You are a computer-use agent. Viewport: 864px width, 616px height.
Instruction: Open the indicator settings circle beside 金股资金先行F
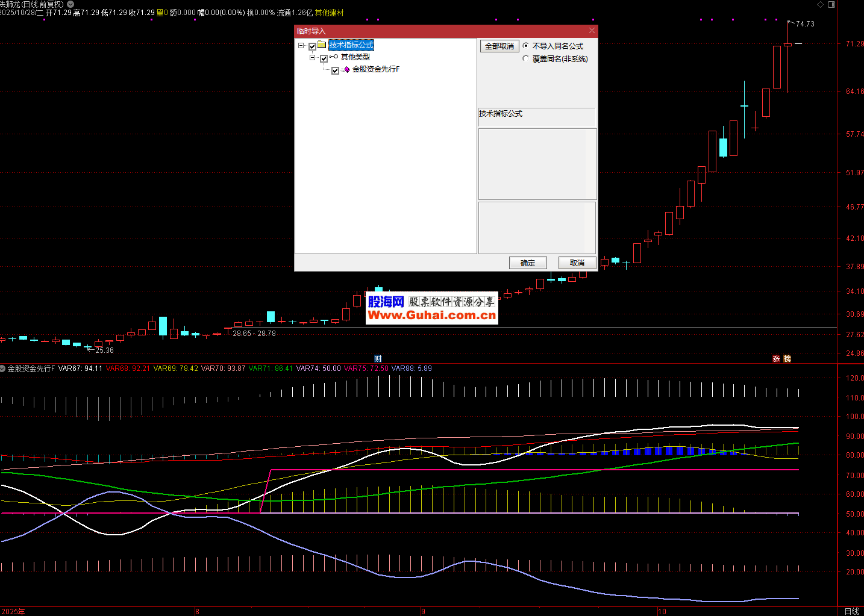pos(3,369)
